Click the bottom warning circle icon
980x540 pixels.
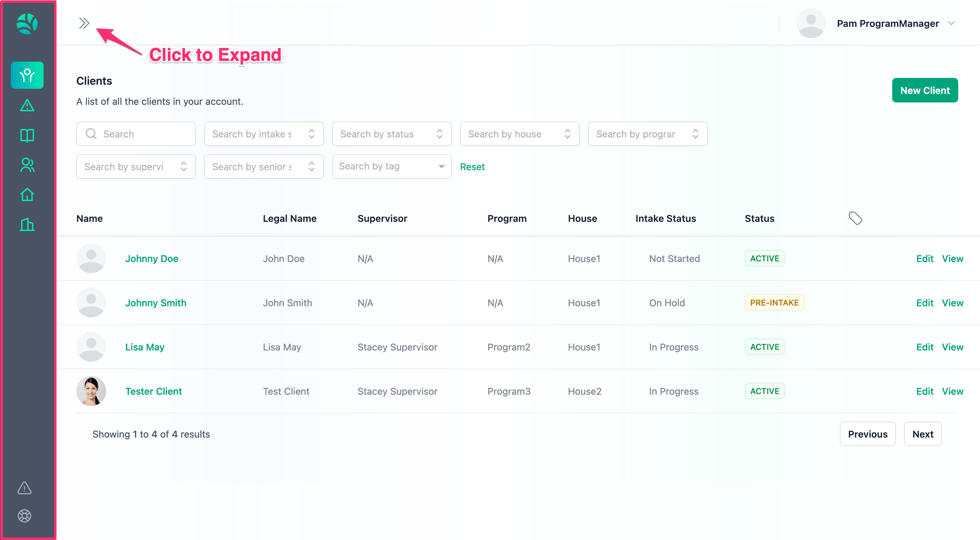24,488
